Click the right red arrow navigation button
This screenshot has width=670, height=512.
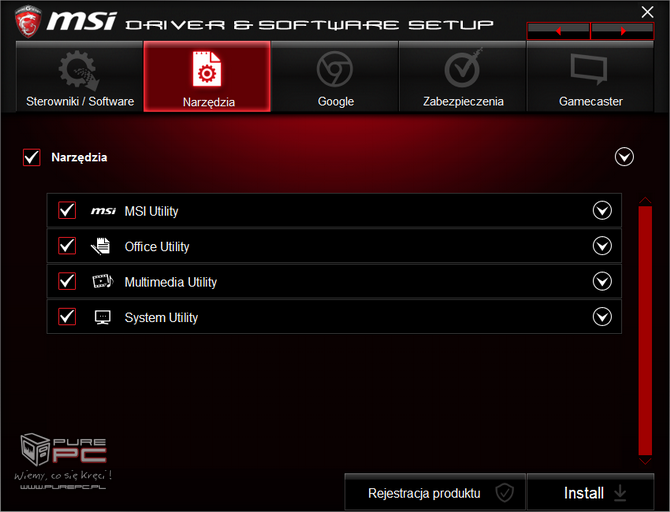(622, 31)
